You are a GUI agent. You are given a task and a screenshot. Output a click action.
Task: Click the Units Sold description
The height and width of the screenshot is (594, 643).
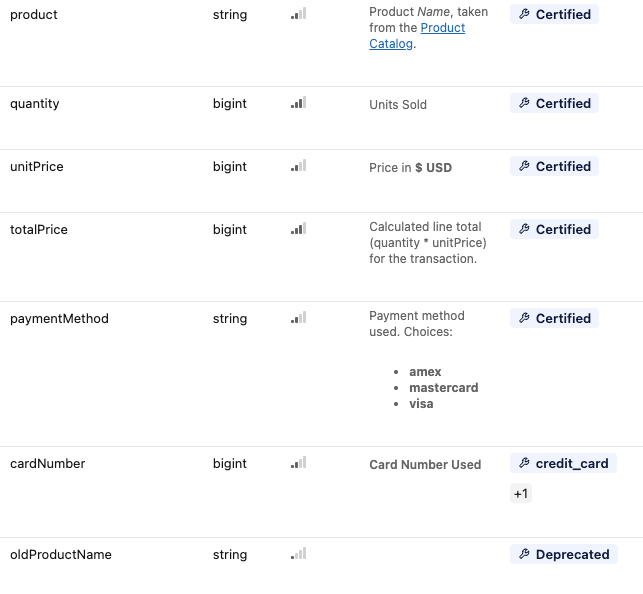[398, 105]
